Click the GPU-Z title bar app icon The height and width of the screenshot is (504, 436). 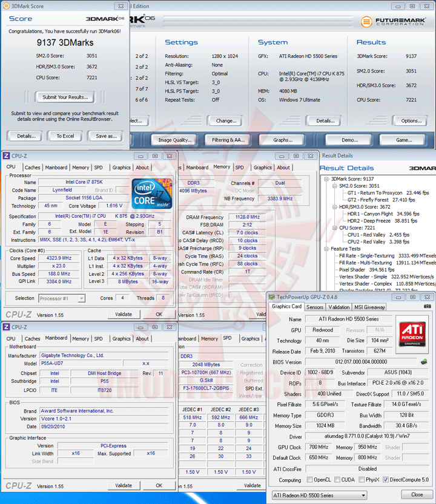272,297
